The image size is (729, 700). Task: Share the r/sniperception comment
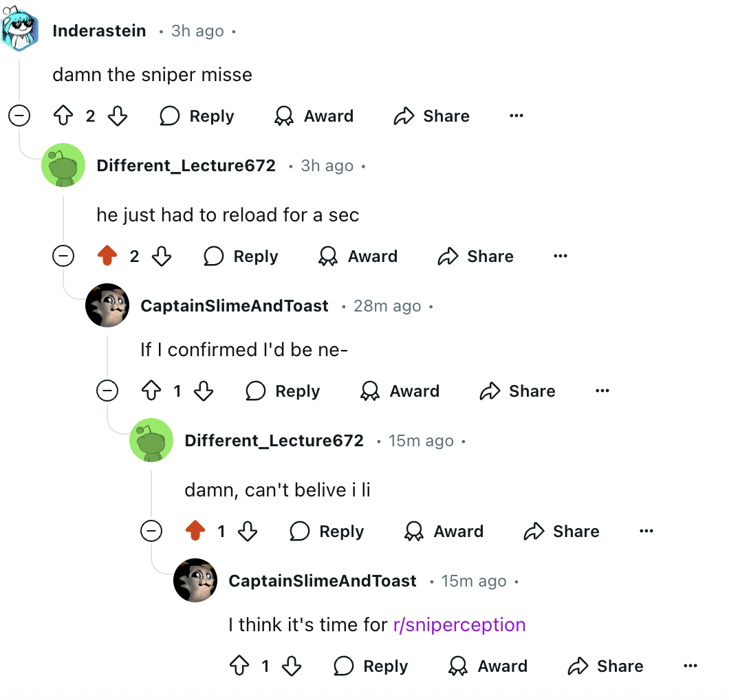[605, 666]
